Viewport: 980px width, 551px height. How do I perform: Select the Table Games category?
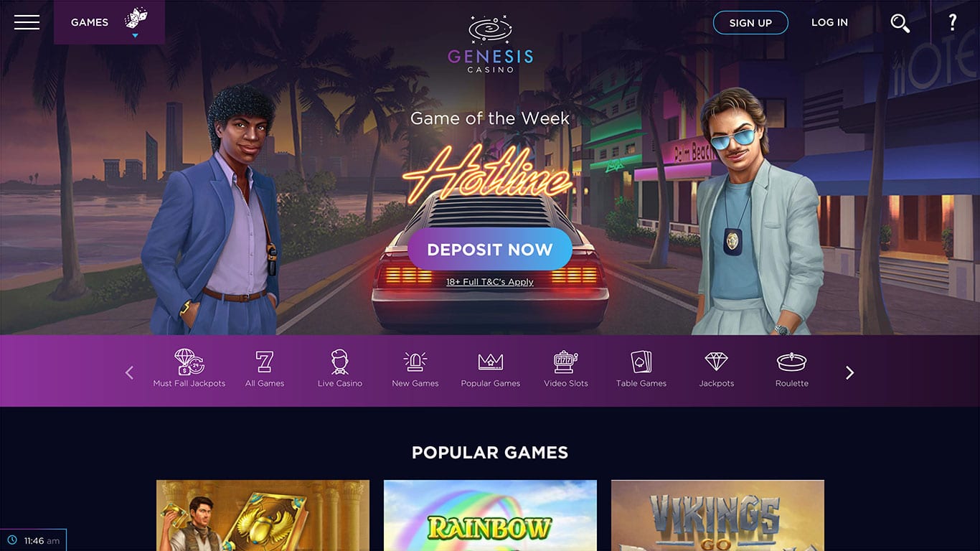[641, 369]
